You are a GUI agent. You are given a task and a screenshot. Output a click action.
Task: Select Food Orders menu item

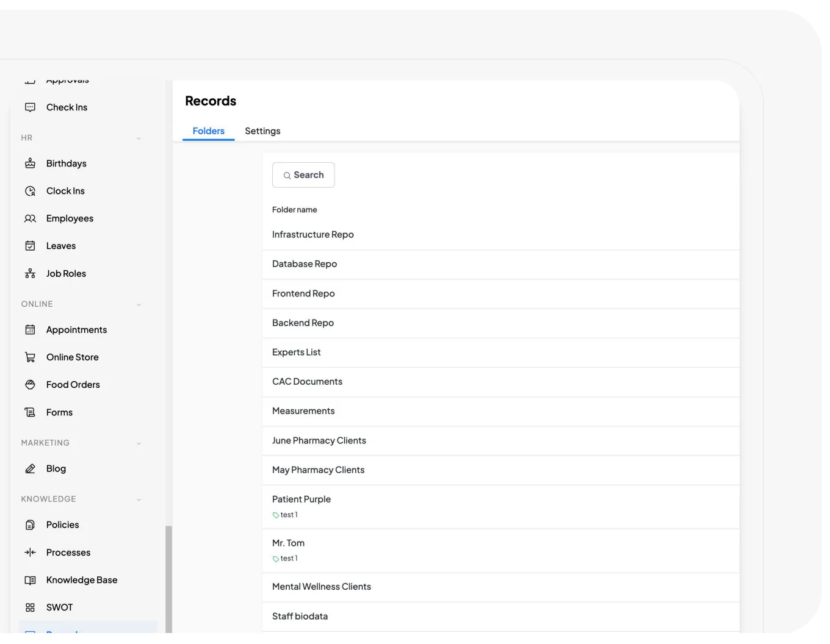point(73,385)
